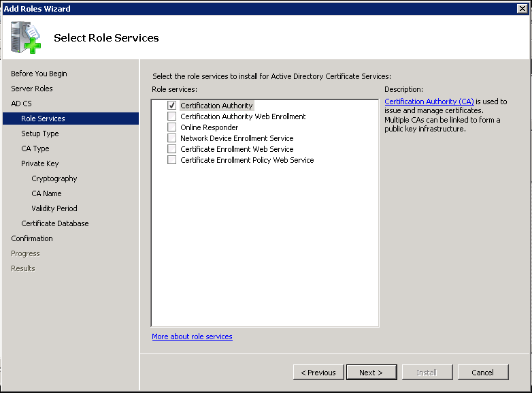
Task: Click Next to continue the wizard
Action: point(371,373)
